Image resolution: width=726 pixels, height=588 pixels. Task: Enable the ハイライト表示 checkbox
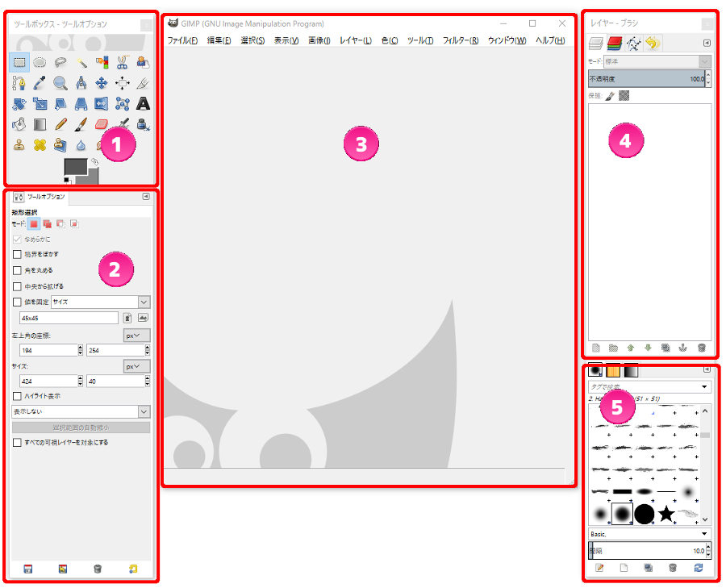[17, 396]
